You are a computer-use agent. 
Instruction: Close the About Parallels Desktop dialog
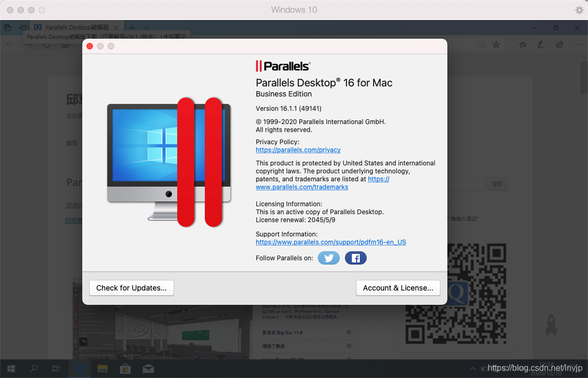(90, 46)
